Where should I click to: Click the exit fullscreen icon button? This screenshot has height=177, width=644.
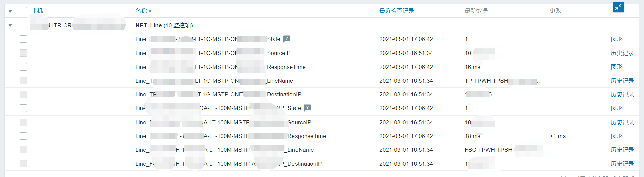click(x=618, y=7)
